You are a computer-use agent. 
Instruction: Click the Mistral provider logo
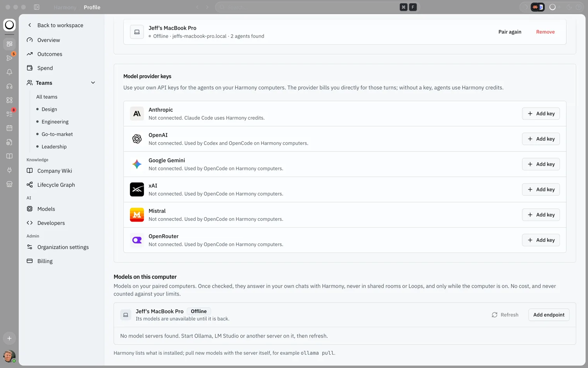137,215
